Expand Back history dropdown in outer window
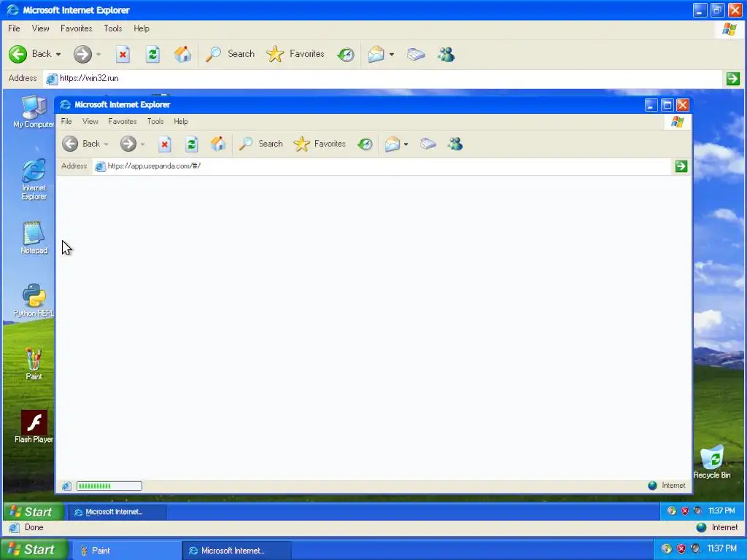This screenshot has height=560, width=747. click(58, 54)
